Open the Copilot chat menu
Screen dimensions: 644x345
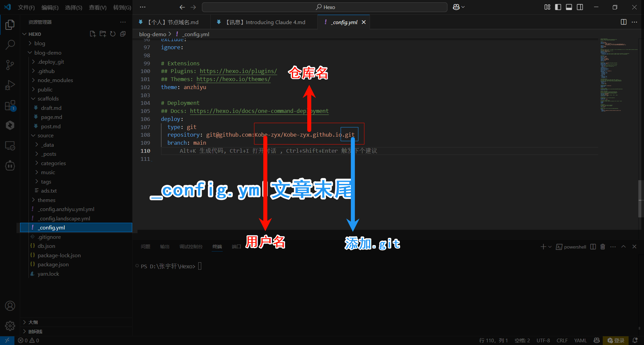point(459,7)
